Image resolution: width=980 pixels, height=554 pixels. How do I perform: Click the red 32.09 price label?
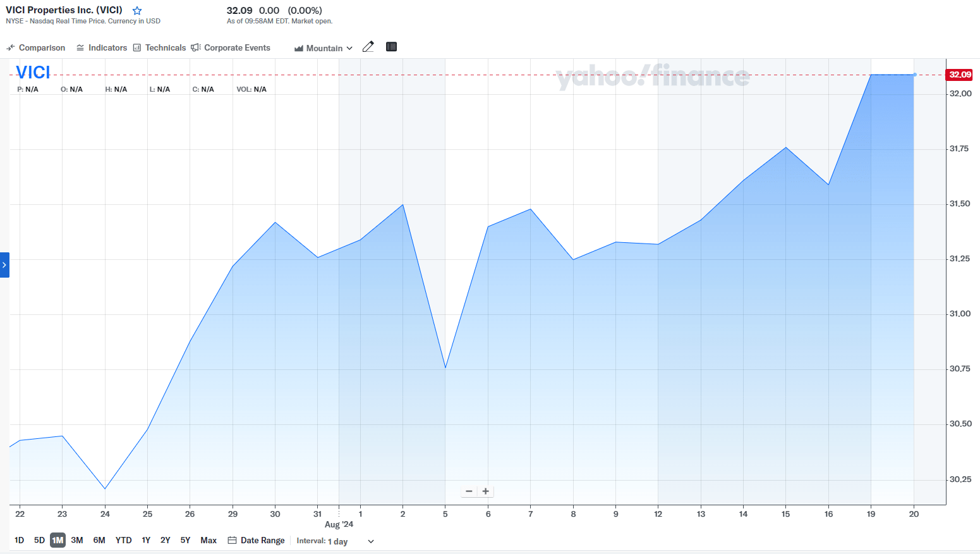(x=960, y=74)
